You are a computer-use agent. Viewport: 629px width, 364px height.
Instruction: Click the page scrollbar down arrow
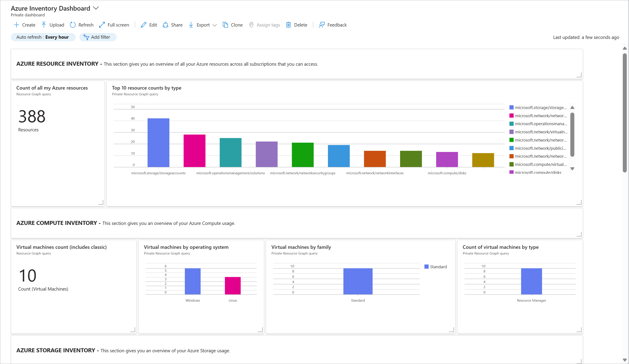[x=625, y=360]
